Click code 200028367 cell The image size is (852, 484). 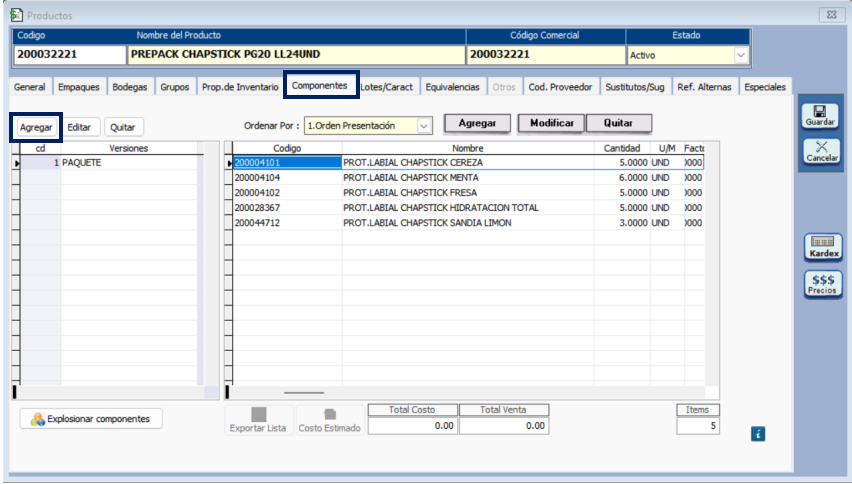tap(287, 208)
